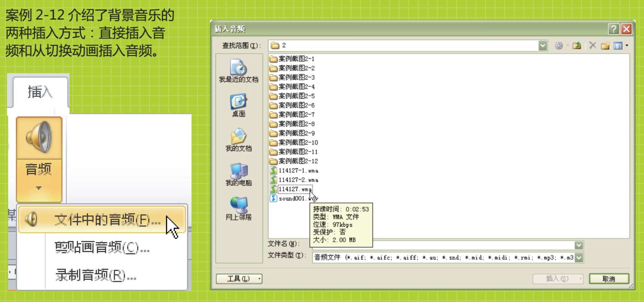Select folder 案例截图2-4

tap(292, 87)
